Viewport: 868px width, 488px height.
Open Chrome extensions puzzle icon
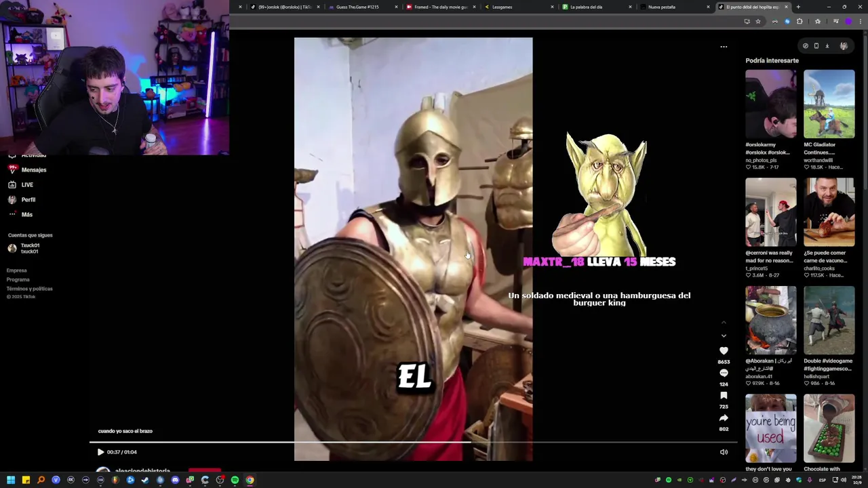(800, 21)
